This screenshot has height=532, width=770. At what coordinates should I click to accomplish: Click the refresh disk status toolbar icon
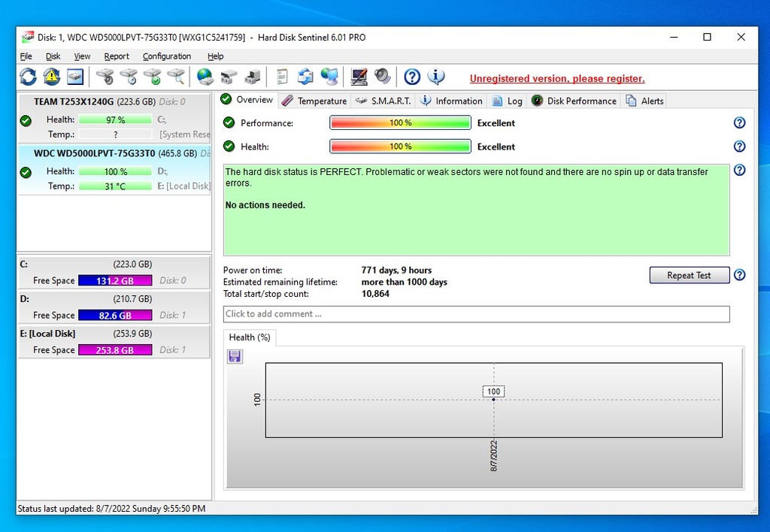tap(28, 77)
